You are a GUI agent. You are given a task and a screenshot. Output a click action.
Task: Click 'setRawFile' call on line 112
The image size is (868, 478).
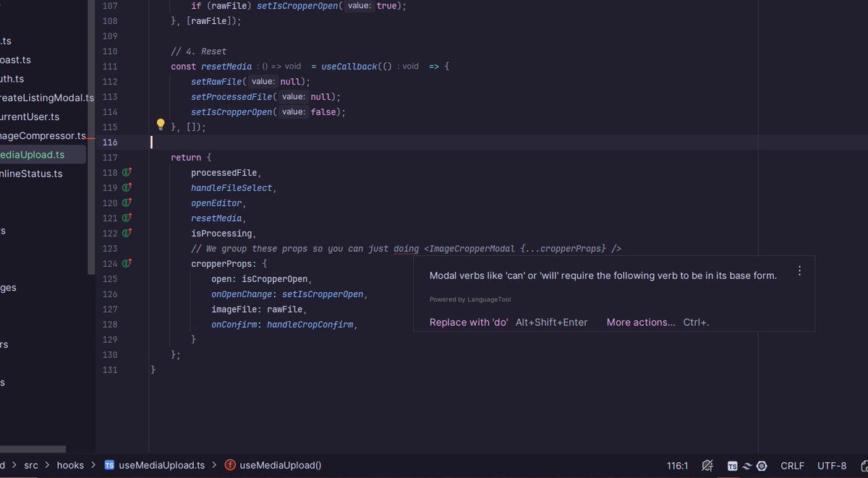(217, 82)
